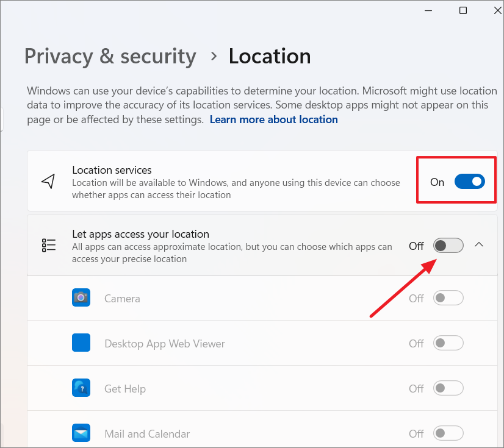Turn off the Location services toggle
This screenshot has height=448, width=504.
coord(470,182)
